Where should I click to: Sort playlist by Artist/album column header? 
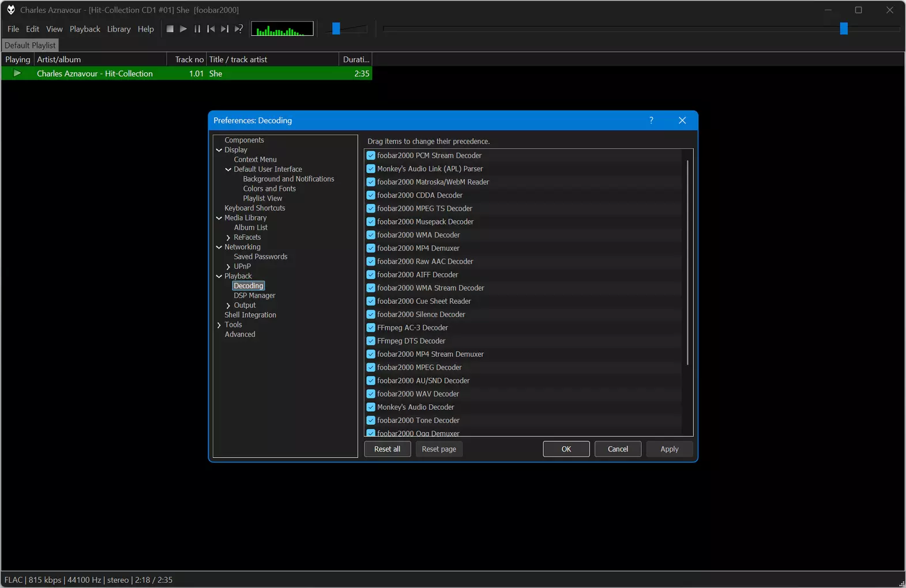[x=100, y=59]
